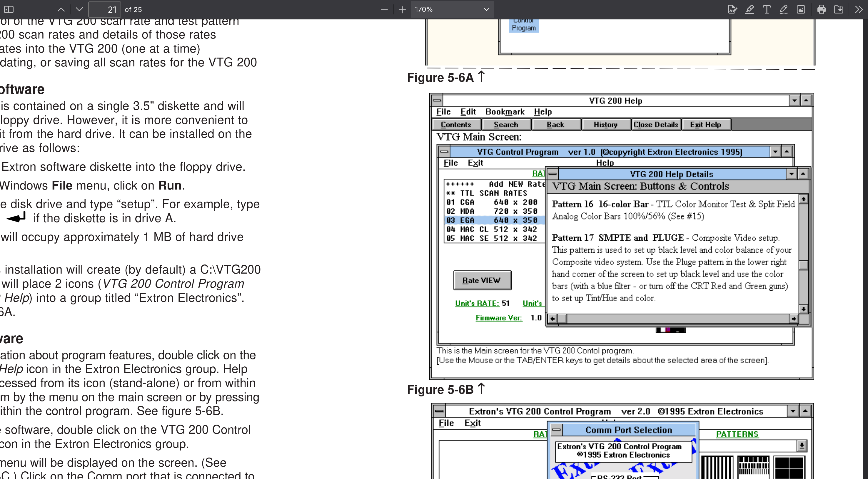Print the PDF document
Viewport: 868px width, 479px height.
(x=822, y=9)
